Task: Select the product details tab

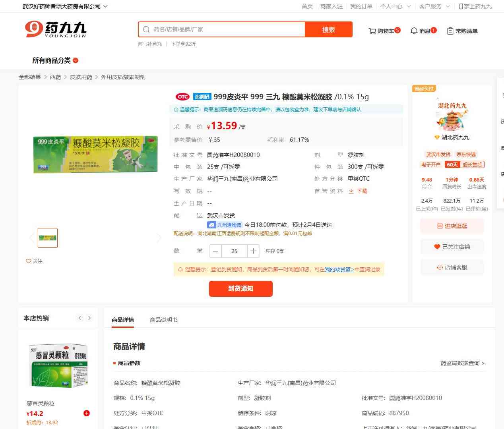Action: click(123, 320)
